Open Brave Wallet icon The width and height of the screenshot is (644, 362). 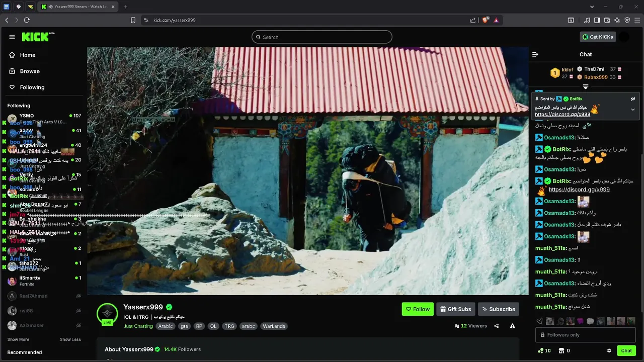coord(607,20)
